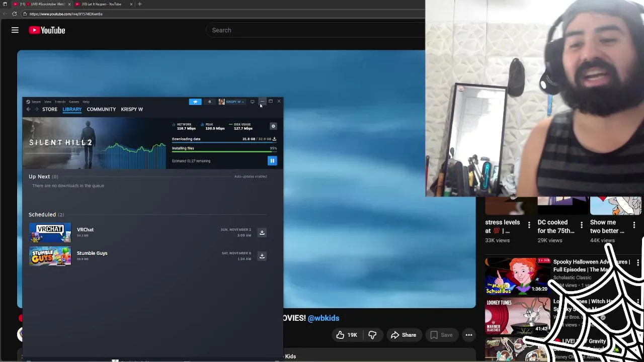Click the Scheduled (2) heading
644x362 pixels.
tap(46, 215)
